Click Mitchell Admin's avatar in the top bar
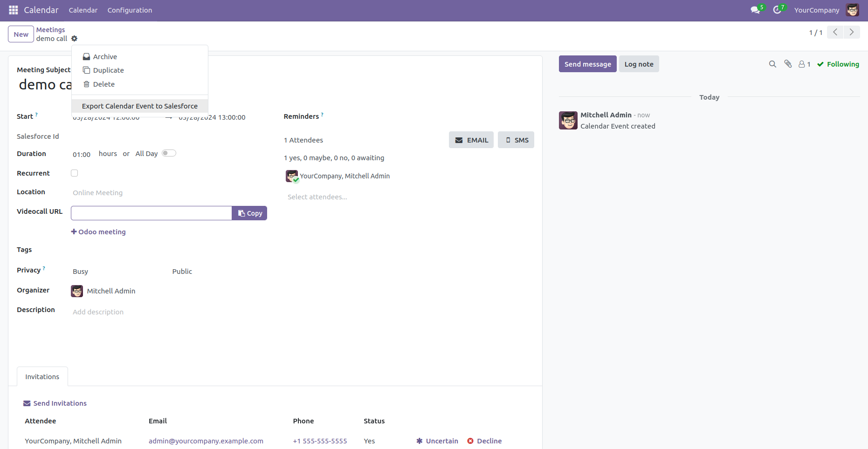868x449 pixels. click(x=853, y=10)
